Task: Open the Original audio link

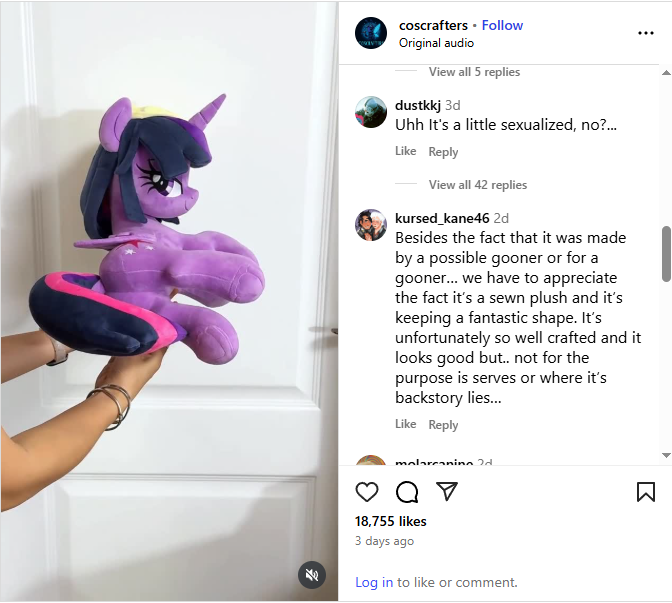Action: 436,43
